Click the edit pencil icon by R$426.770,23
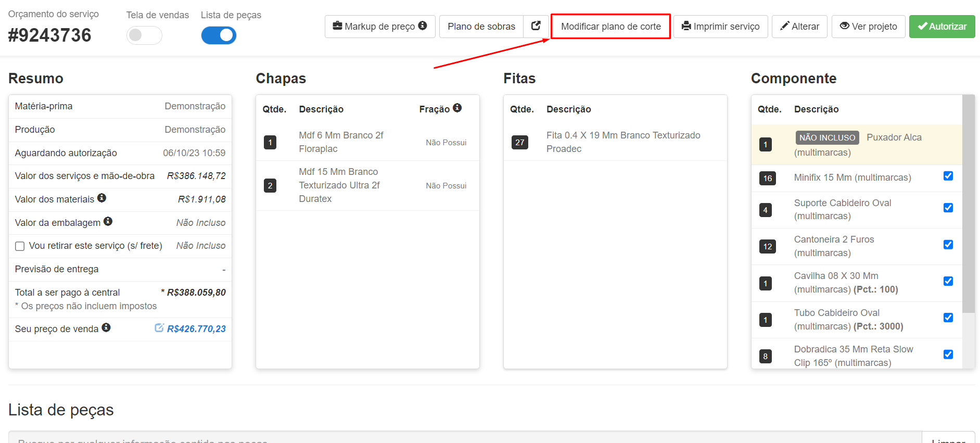 (159, 328)
